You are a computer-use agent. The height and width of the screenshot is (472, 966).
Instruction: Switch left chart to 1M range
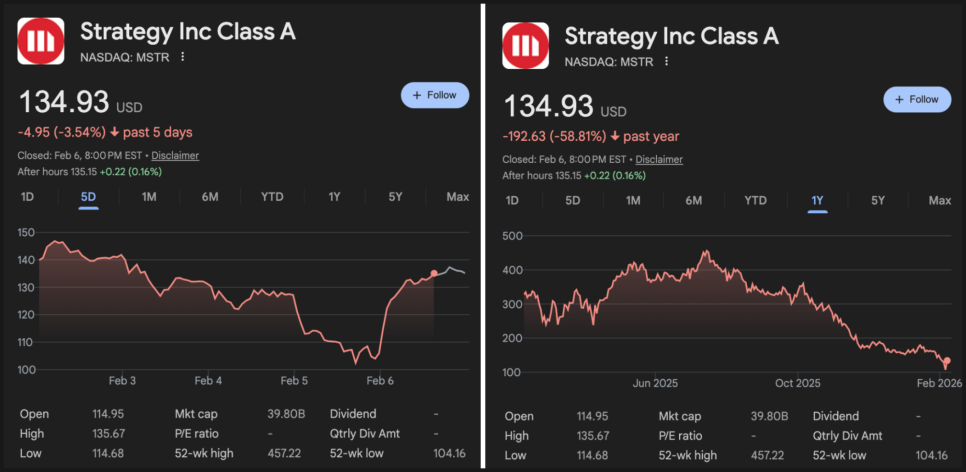(149, 197)
